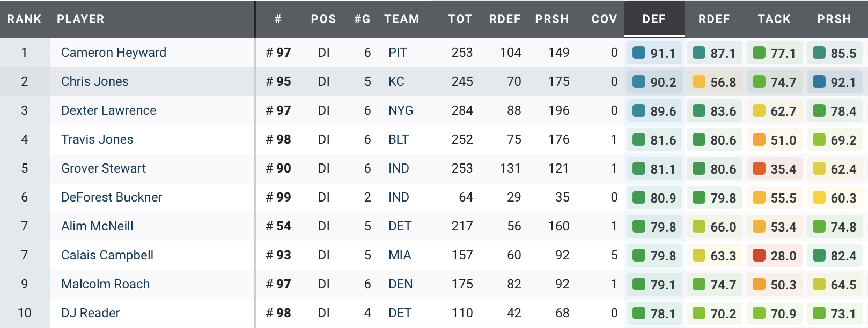Sort by the PLAYER column header
The height and width of the screenshot is (328, 868).
click(x=80, y=19)
